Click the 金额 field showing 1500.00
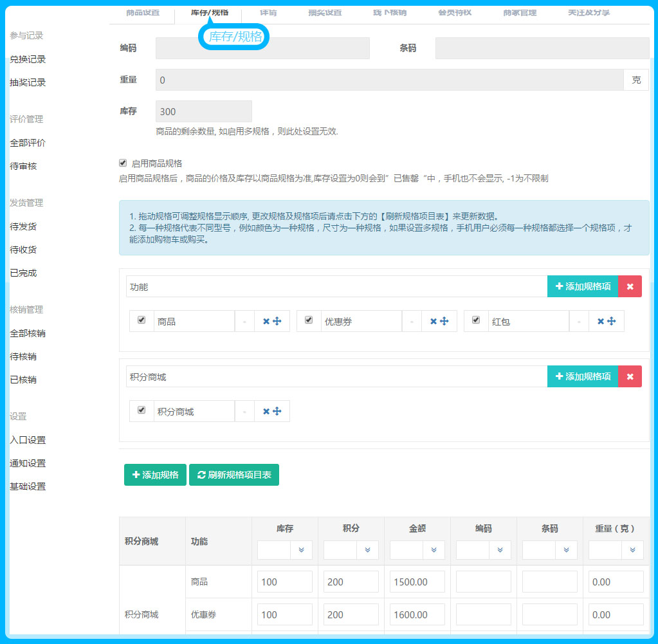Viewport: 658px width, 644px height. (x=417, y=582)
